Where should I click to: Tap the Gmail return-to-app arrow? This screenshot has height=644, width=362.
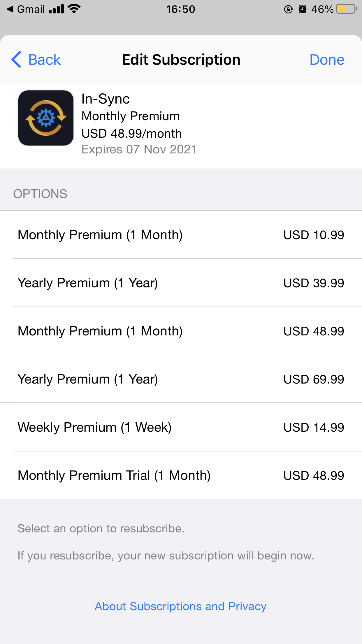[x=10, y=9]
